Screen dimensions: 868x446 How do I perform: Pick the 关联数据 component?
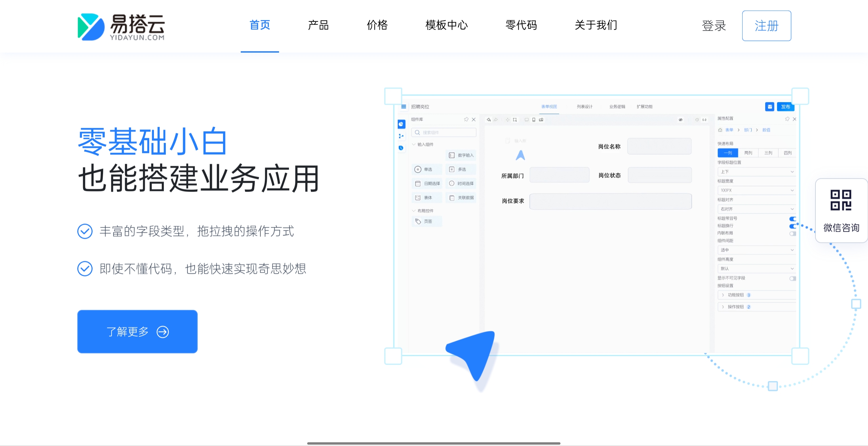[461, 198]
